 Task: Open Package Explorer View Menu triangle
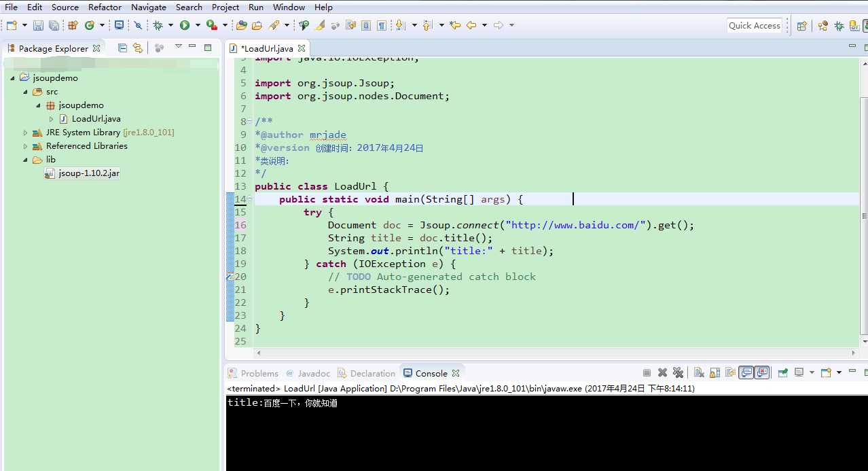point(178,47)
